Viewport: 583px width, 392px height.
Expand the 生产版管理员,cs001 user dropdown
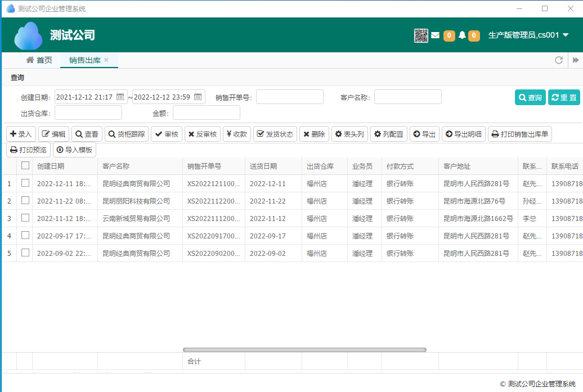(x=528, y=35)
